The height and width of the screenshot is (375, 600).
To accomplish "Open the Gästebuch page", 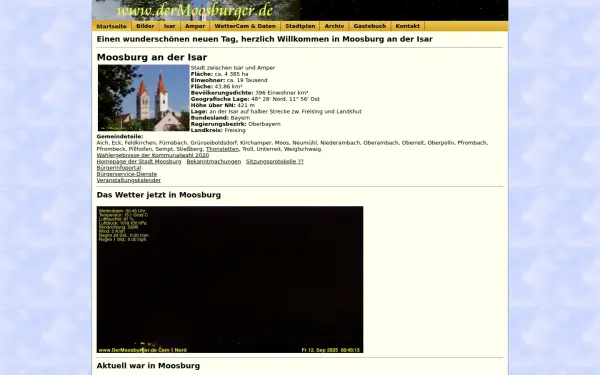I will (370, 26).
